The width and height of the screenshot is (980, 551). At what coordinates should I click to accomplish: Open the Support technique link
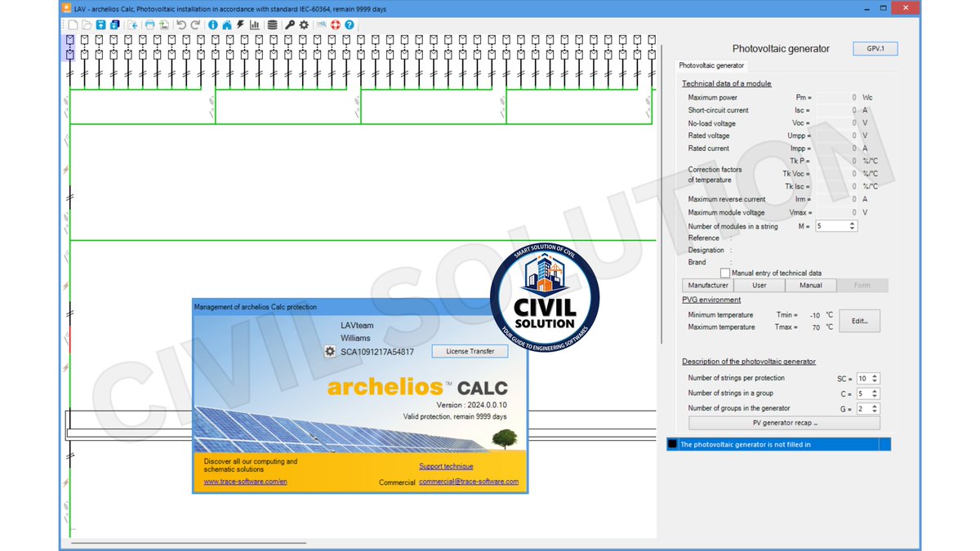point(446,466)
